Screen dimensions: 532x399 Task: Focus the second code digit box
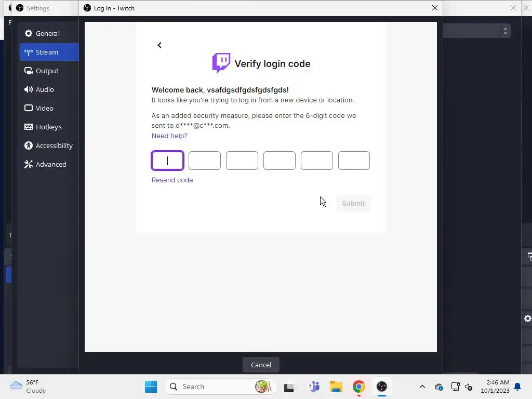pos(205,161)
